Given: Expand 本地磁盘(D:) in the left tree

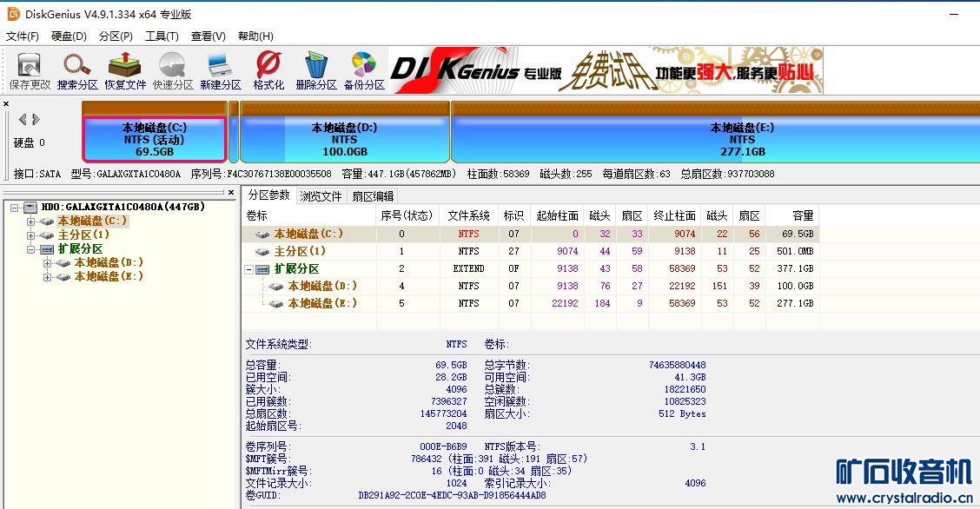Looking at the screenshot, I should (48, 263).
